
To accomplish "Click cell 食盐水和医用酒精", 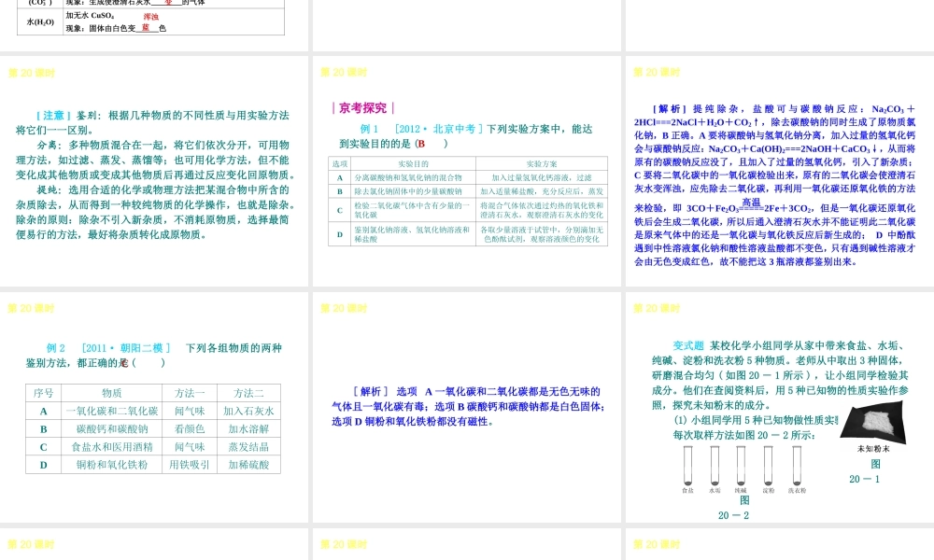I will pos(111,447).
